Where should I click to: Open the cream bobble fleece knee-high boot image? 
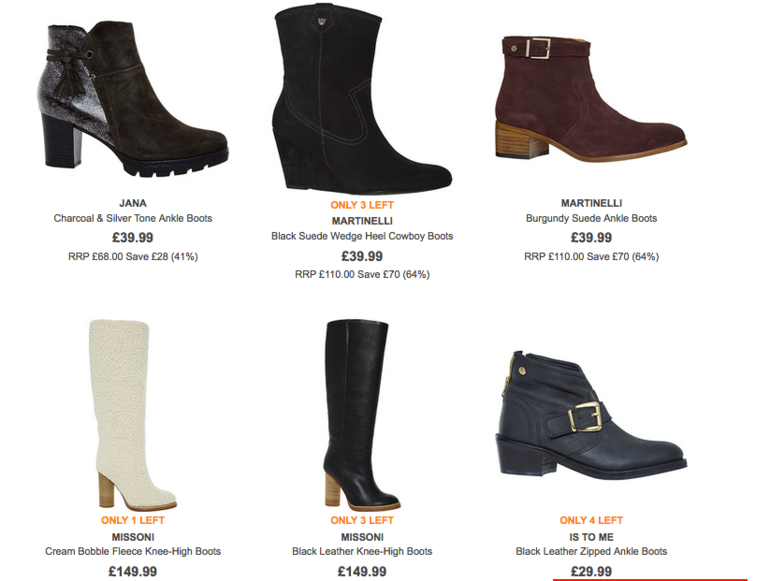coord(133,415)
